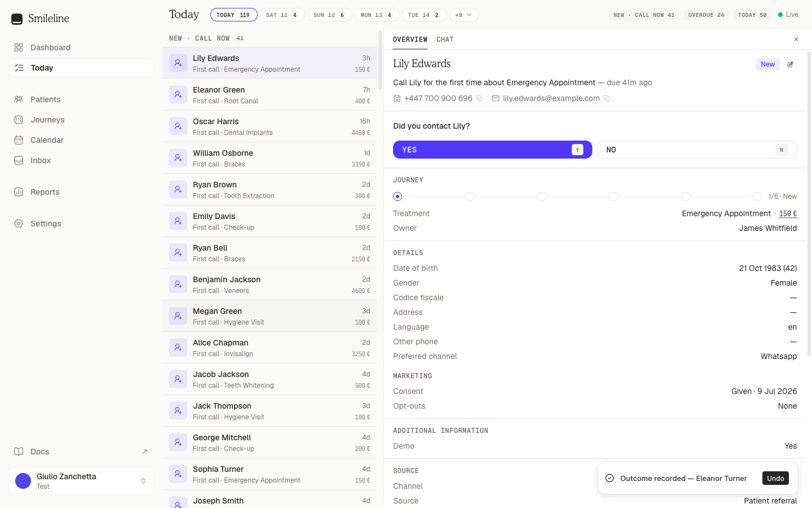Select the Mon 13 date filter
Viewport: 812px width, 508px height.
point(377,15)
